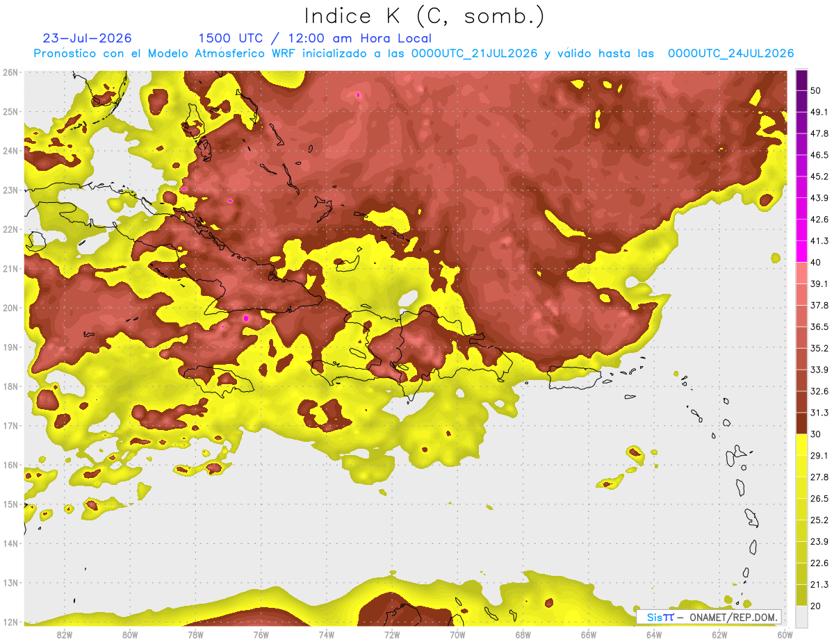Click longitude label "74W"
This screenshot has width=834, height=644.
tap(326, 634)
